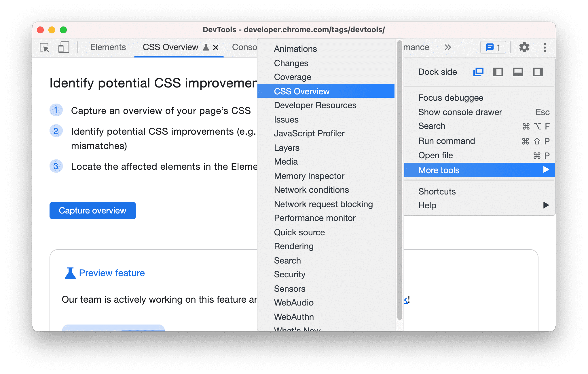
Task: Open the Rendering panel
Action: (294, 246)
